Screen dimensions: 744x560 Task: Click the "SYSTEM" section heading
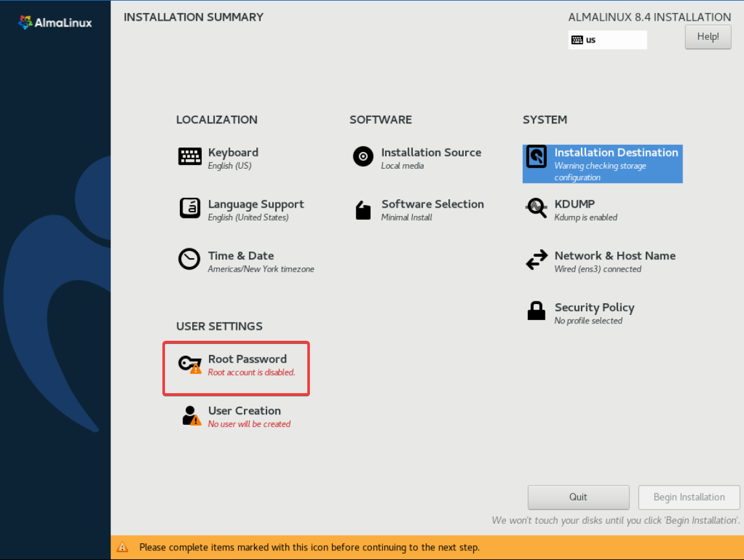[x=545, y=120]
